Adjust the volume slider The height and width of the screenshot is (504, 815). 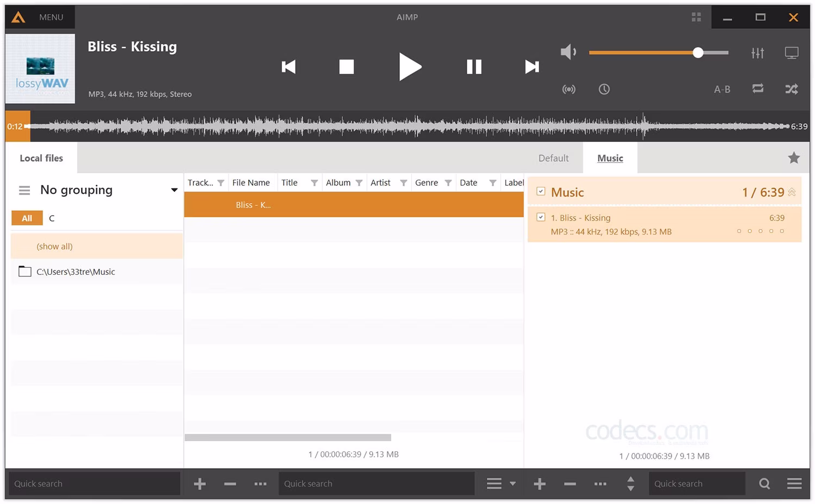coord(659,53)
